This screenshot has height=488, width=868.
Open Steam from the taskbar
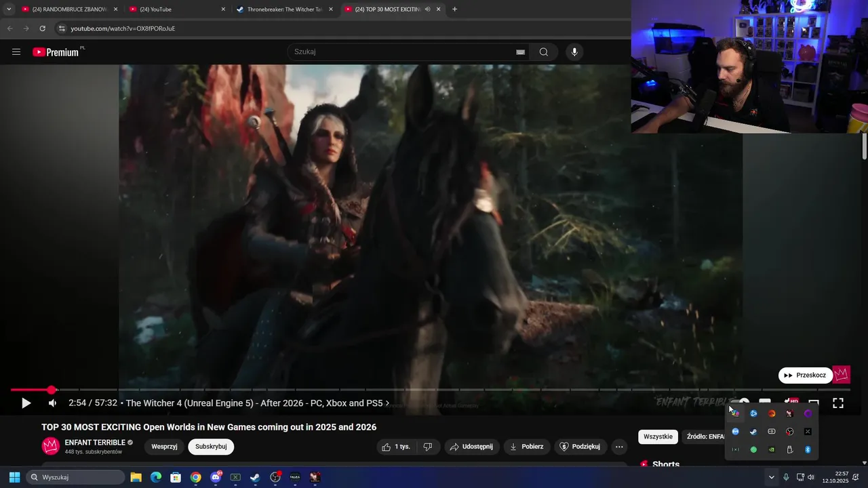point(255,477)
